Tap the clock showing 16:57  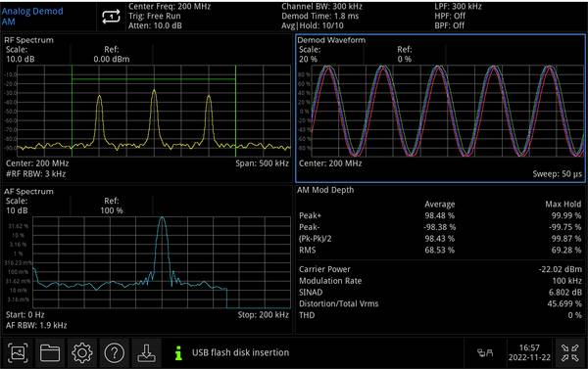(x=529, y=347)
